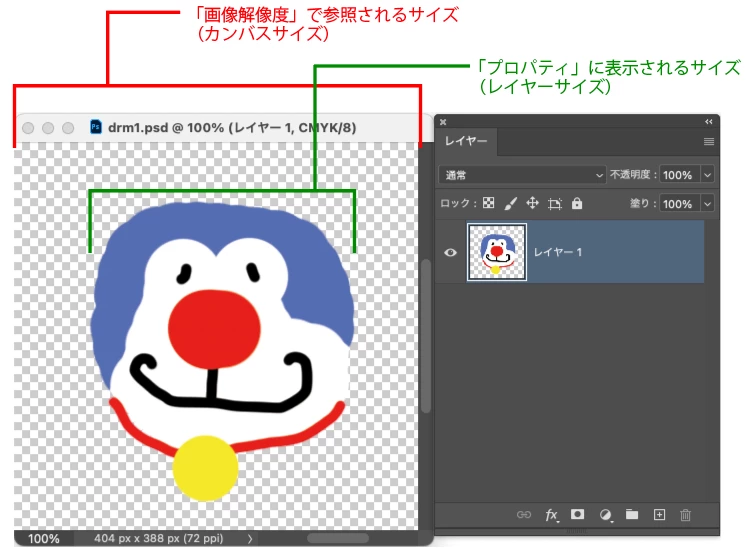The width and height of the screenshot is (748, 557).
Task: Click the 100% zoom field in status bar
Action: (44, 538)
